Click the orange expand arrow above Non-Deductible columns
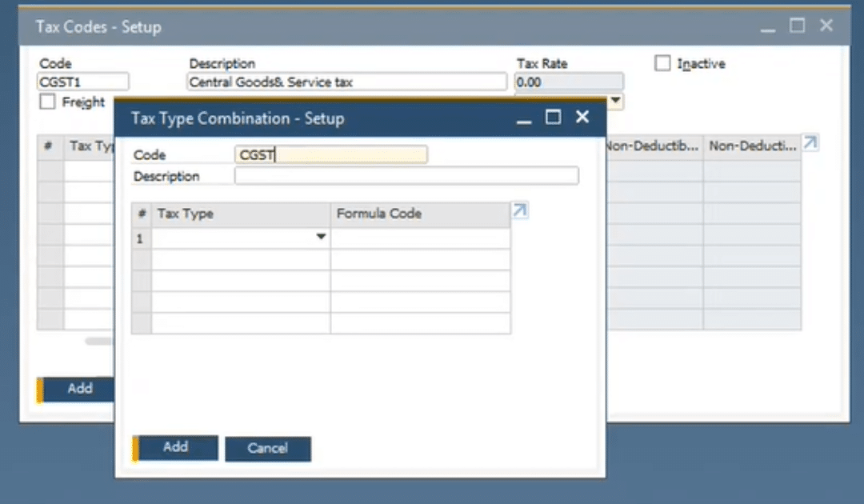 pyautogui.click(x=810, y=142)
